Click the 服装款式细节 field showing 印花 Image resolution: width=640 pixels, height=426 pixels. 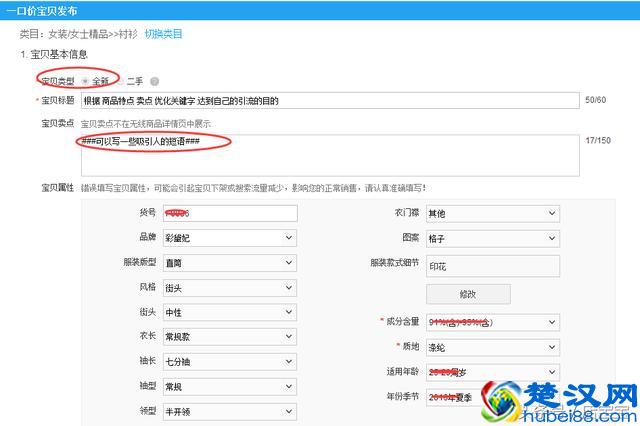(x=492, y=266)
